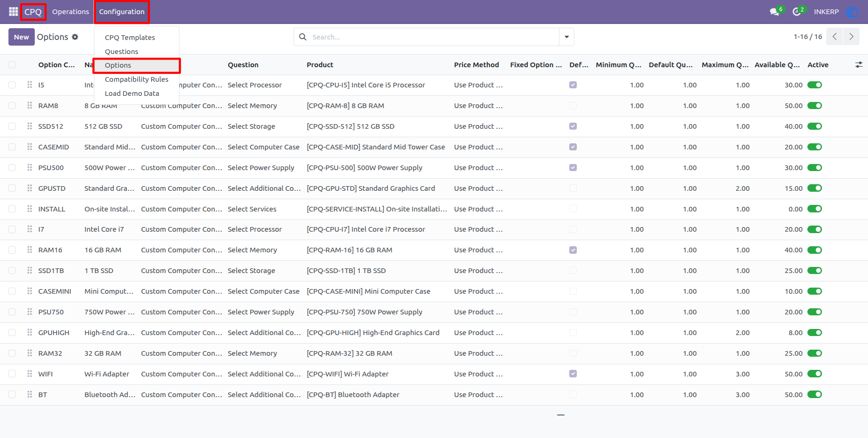Sort by Option Code column header
The image size is (868, 438).
tap(56, 65)
